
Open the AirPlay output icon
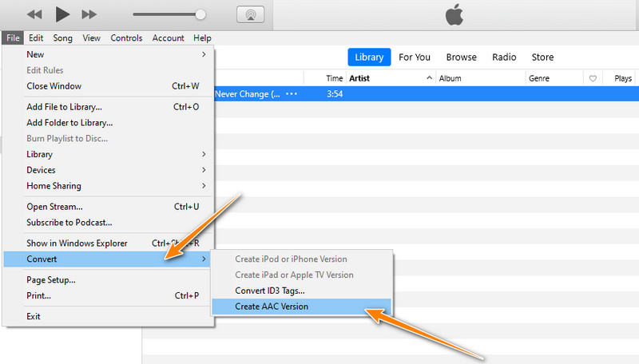tap(250, 14)
